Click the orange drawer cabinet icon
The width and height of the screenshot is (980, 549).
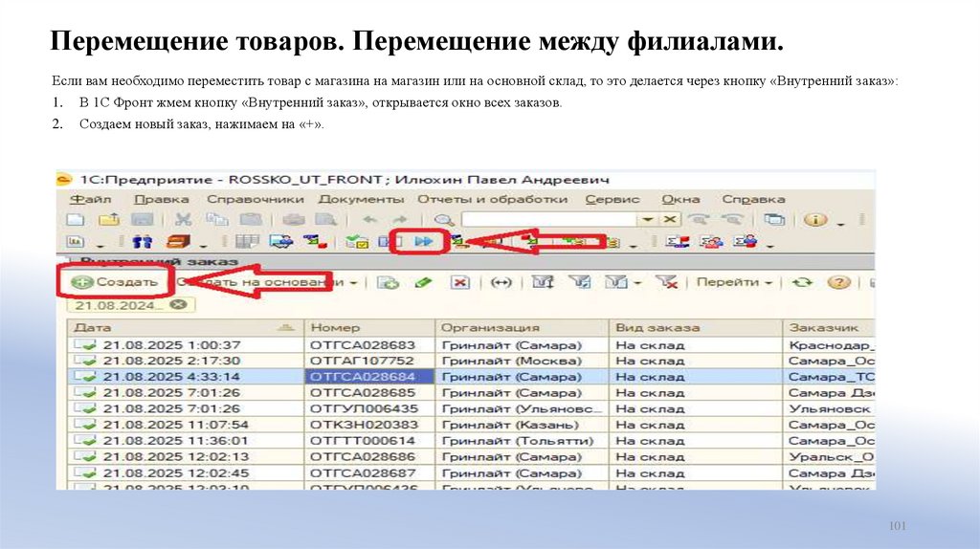[178, 242]
